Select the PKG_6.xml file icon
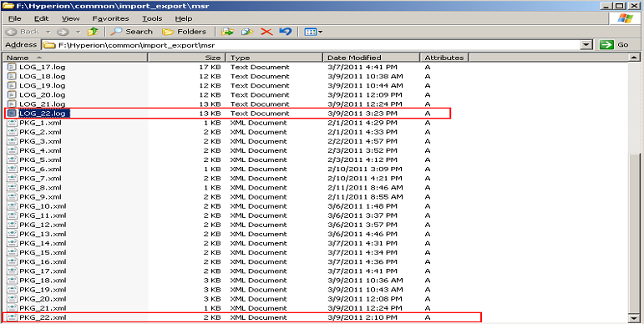 pos(12,170)
